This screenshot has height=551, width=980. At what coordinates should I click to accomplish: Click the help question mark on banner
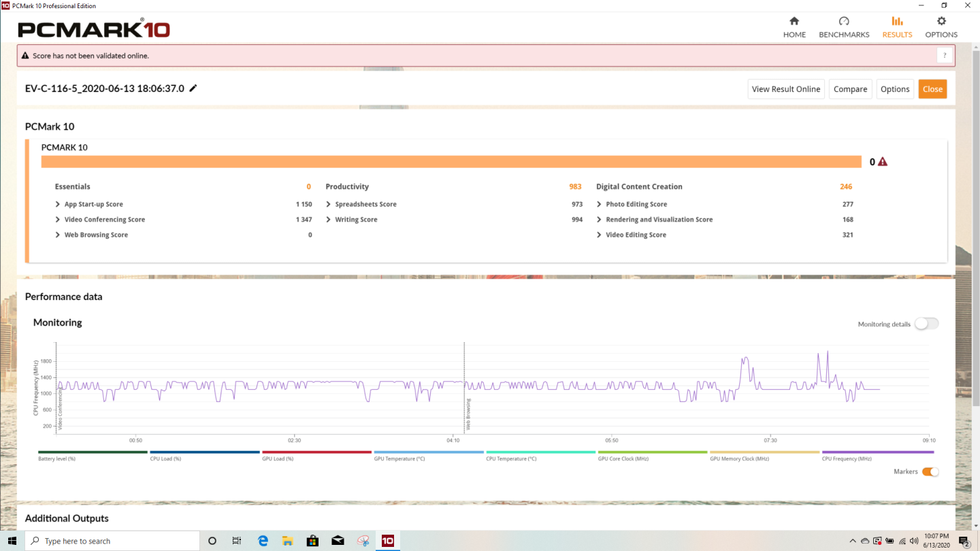pos(944,56)
